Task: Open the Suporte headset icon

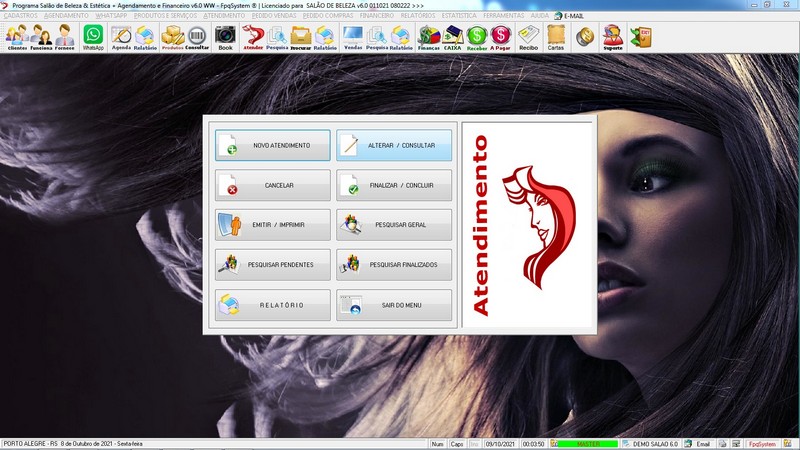Action: click(x=613, y=37)
